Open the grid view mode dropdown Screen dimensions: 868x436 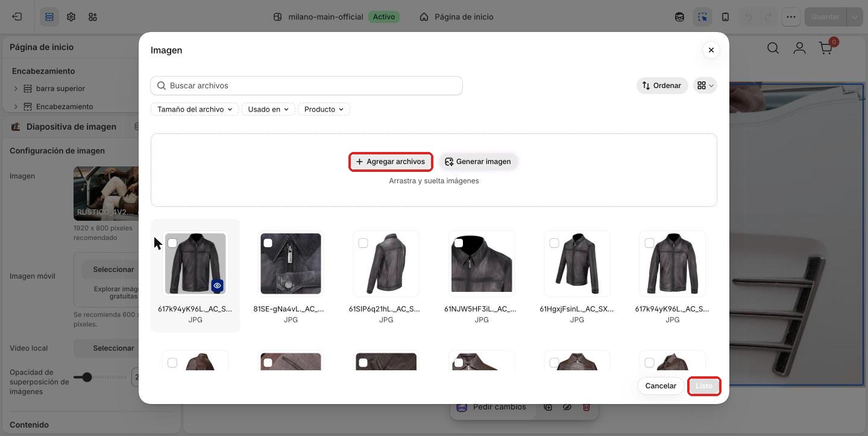pos(705,86)
